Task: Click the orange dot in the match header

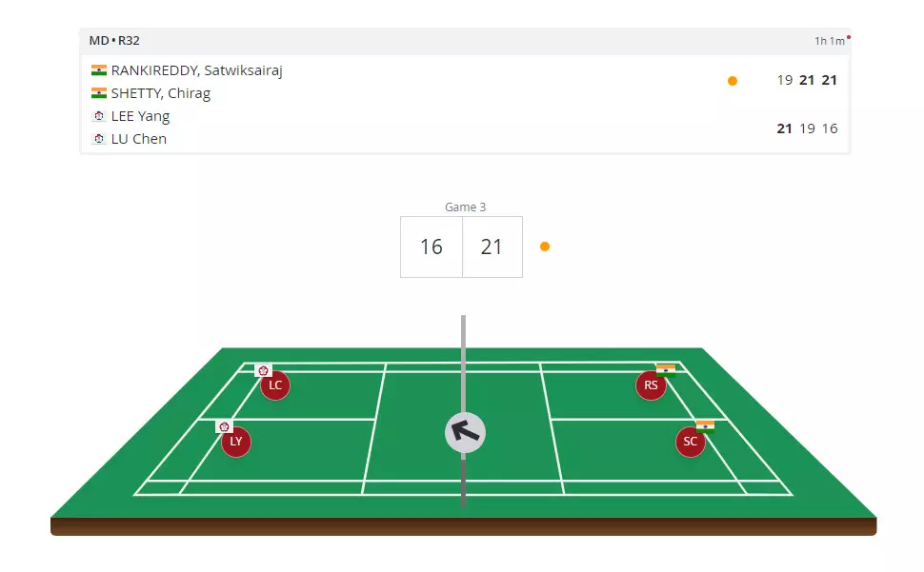Action: [733, 81]
